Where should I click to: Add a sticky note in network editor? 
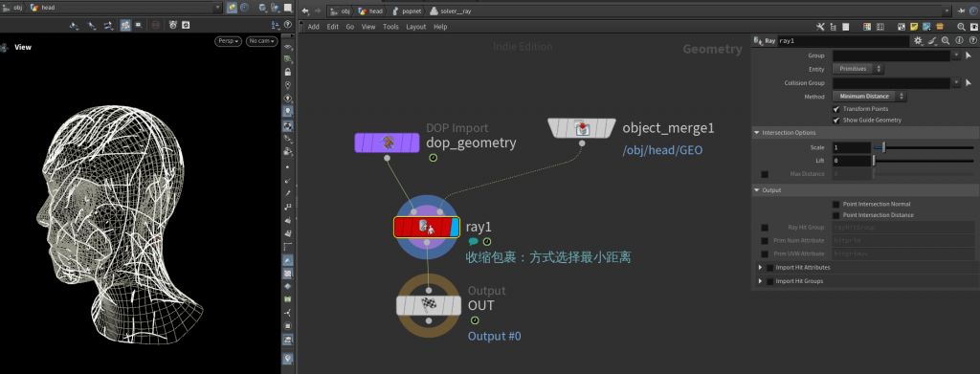914,27
